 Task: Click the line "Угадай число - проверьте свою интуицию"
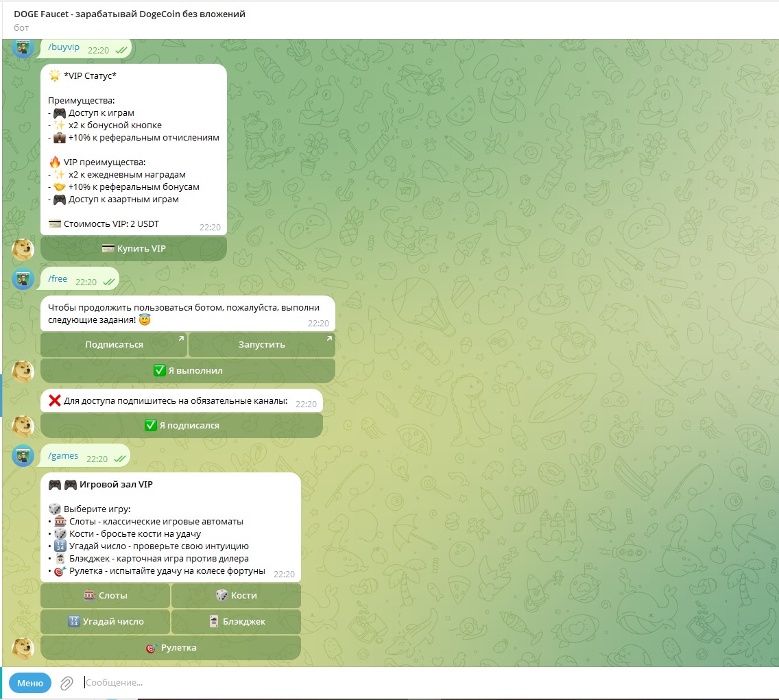pos(159,546)
